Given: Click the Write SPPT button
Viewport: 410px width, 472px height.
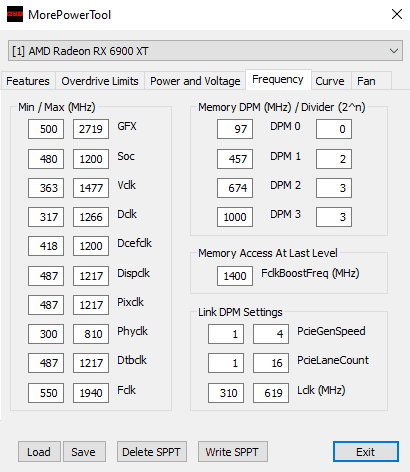Looking at the screenshot, I should [233, 452].
